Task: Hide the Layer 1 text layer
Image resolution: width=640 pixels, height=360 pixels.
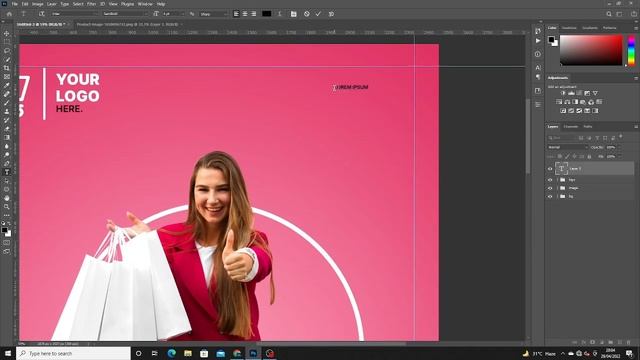Action: [550, 169]
